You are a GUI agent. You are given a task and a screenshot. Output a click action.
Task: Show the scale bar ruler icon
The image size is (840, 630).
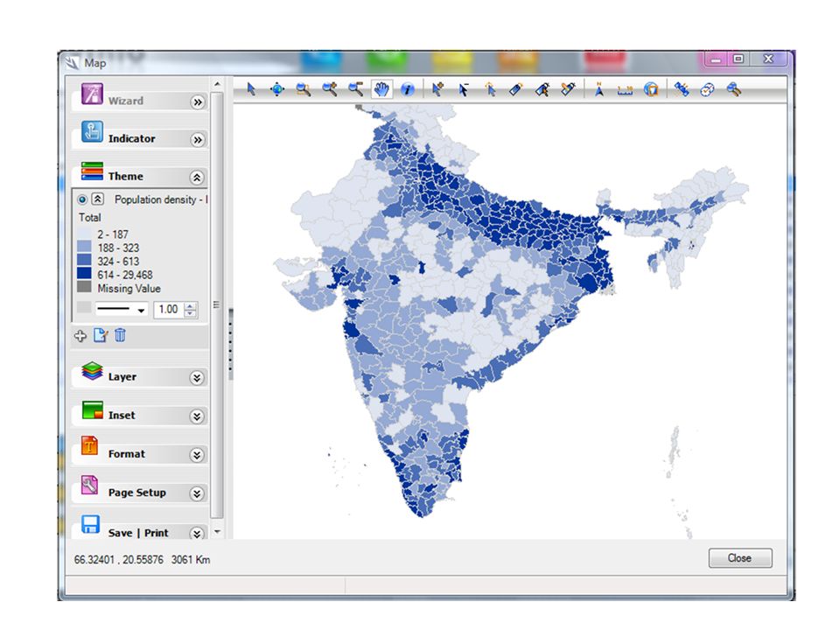coord(625,90)
